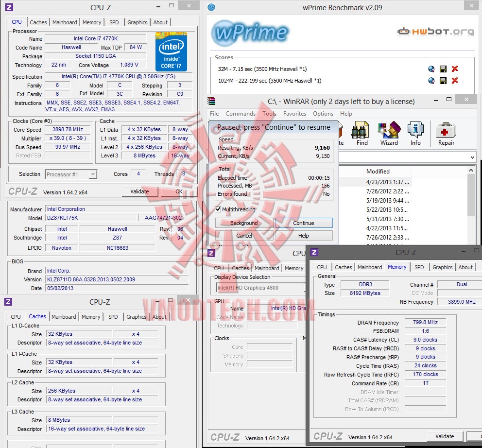Open the WinRAR Options menu
Image resolution: width=482 pixels, height=448 pixels.
323,114
